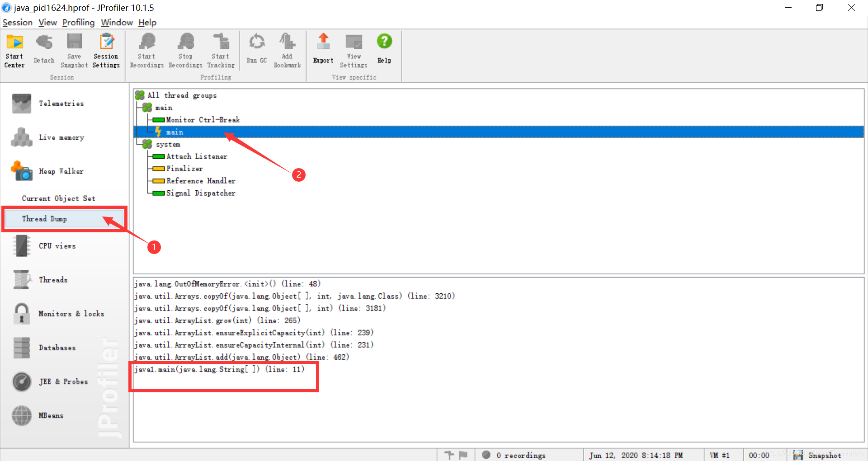The image size is (868, 461).
Task: Restore down the JProfiler window
Action: [819, 8]
